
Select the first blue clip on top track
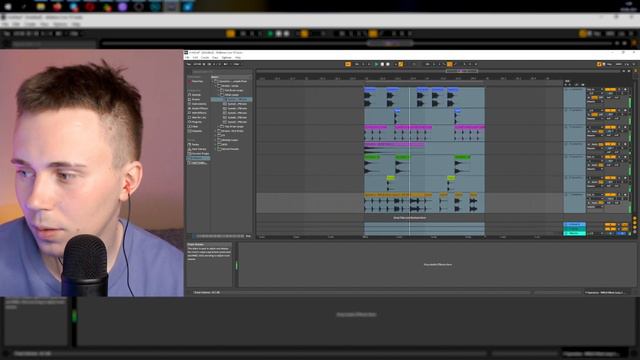[370, 89]
